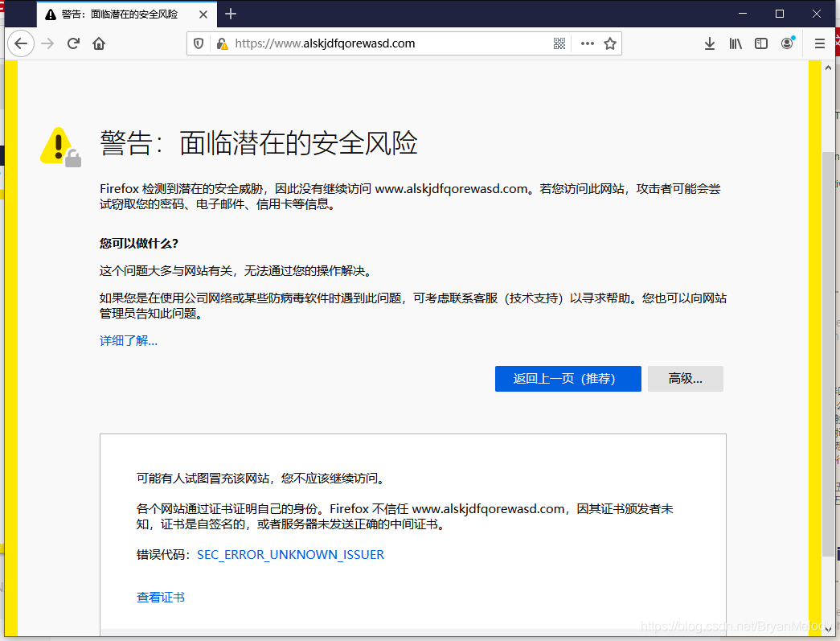840x641 pixels.
Task: Click the 错误代码： label
Action: (x=163, y=555)
